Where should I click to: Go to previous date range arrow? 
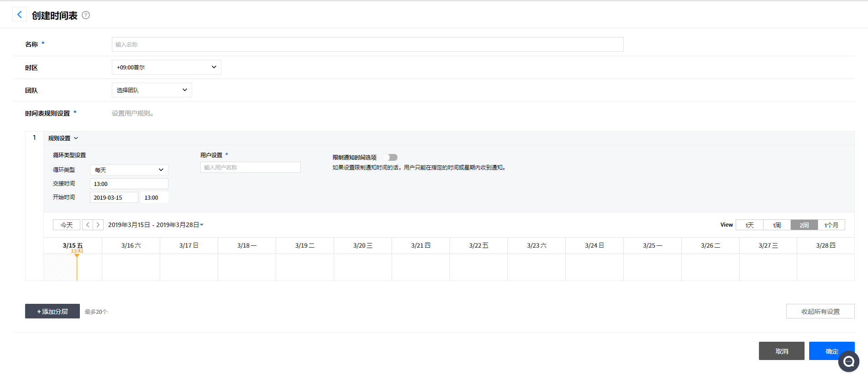pos(88,225)
